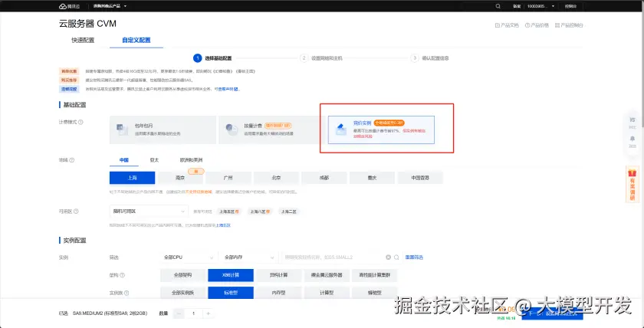The height and width of the screenshot is (328, 644).
Task: Click side widget below VS compare
Action: click(632, 142)
